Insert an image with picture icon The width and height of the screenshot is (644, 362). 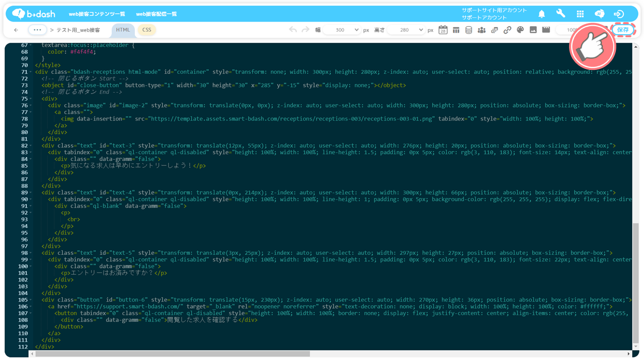tap(533, 30)
